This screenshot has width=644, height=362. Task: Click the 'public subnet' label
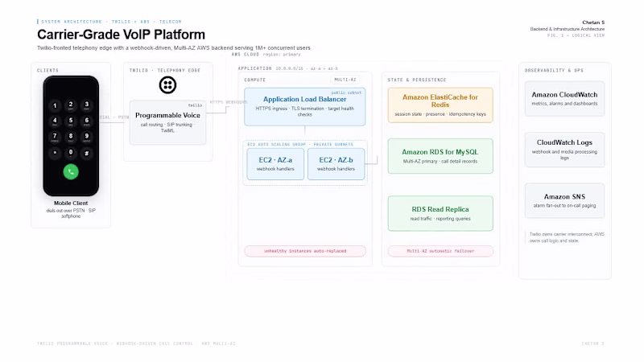pyautogui.click(x=346, y=93)
